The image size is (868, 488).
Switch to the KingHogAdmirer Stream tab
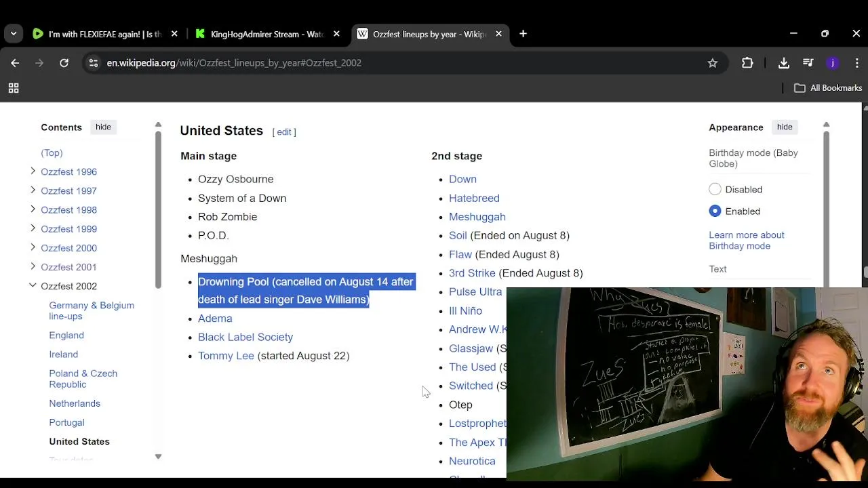[267, 34]
